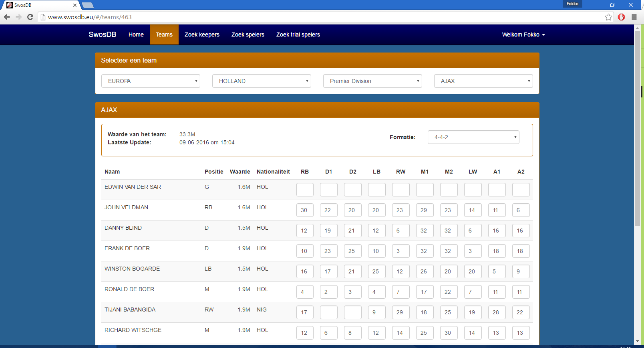This screenshot has height=348, width=644.
Task: Expand the HOLLAND country dropdown
Action: [262, 81]
